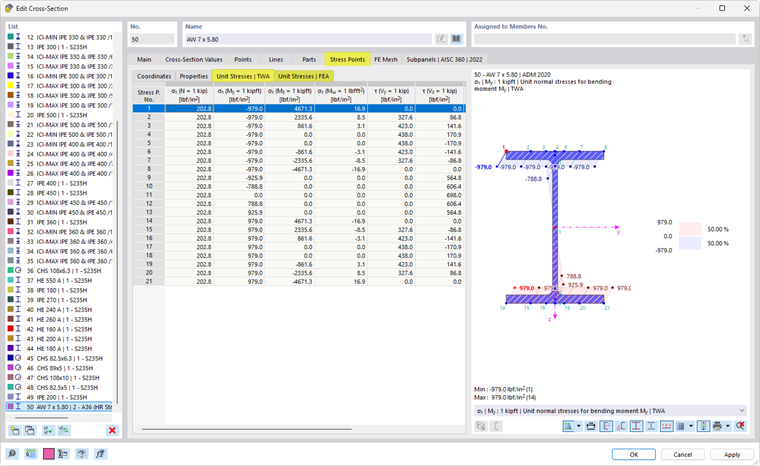
Task: Click the pink 979.0 legend color swatch
Action: tap(690, 229)
